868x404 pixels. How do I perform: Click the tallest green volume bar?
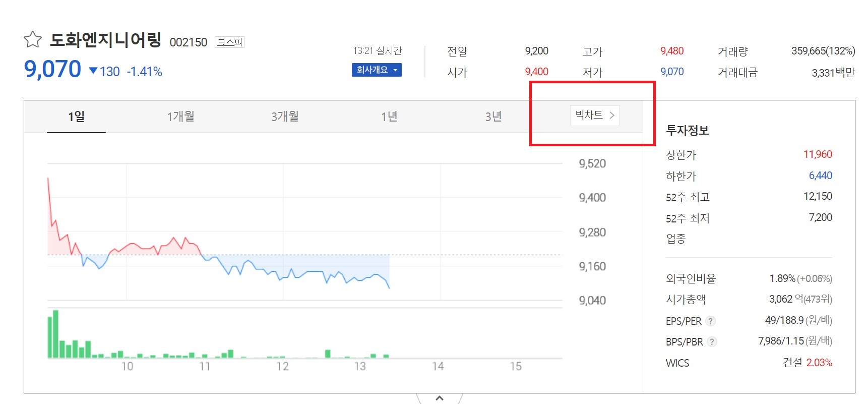coord(55,334)
